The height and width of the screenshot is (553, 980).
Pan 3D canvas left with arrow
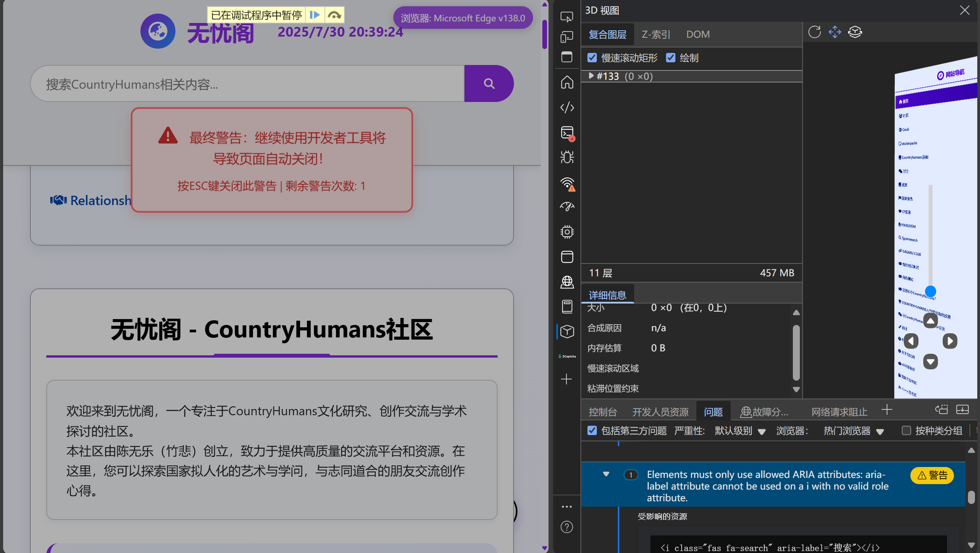pyautogui.click(x=911, y=341)
